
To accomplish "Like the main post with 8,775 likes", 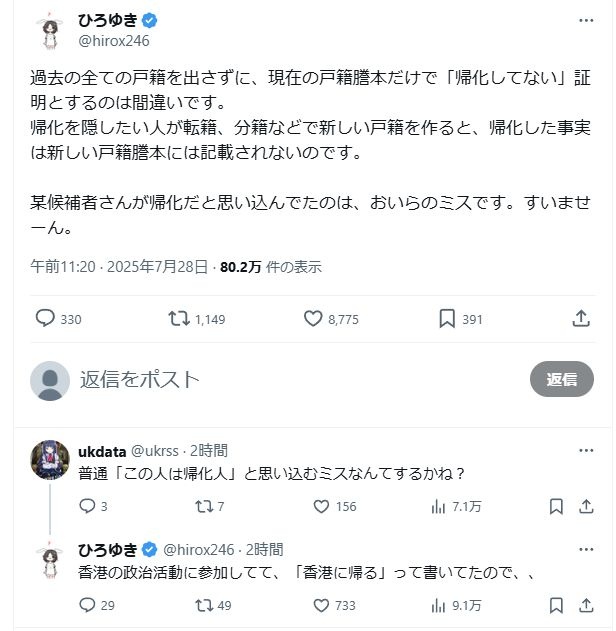I will coord(313,319).
